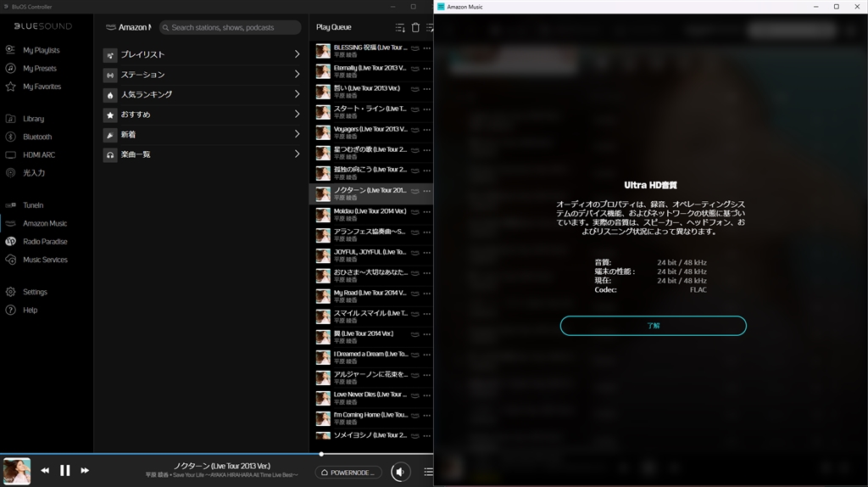Select the Library source
The height and width of the screenshot is (487, 868).
[33, 119]
